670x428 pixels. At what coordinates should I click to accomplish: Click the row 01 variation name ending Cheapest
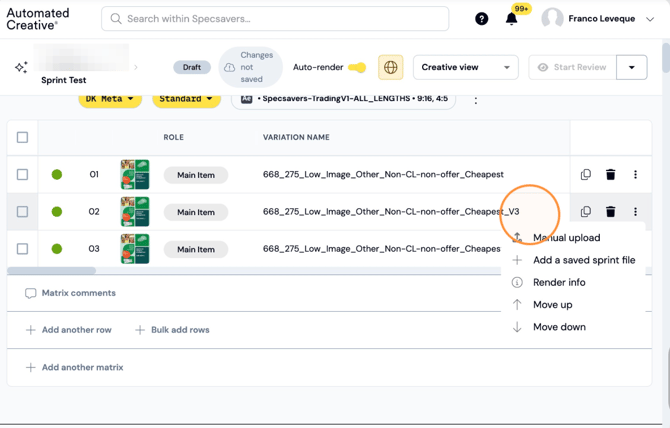tap(383, 174)
